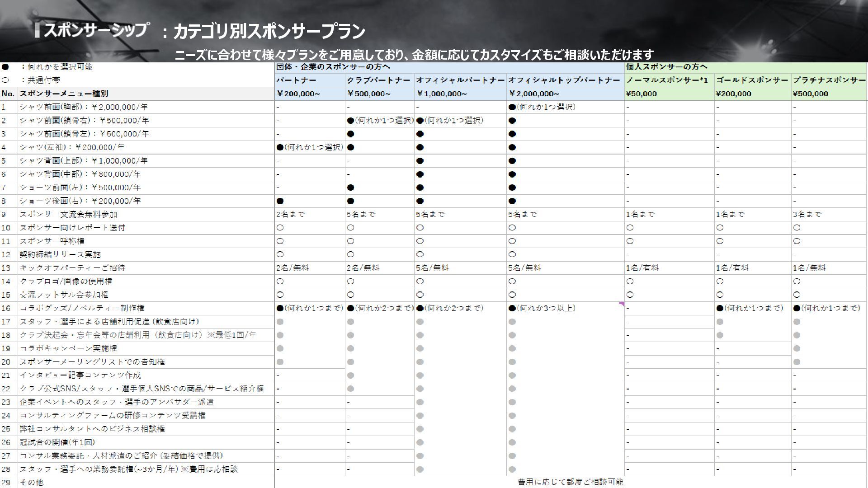The image size is (868, 488).
Task: Select the 1名/無料 cell under プラチナスポンサー
Action: pos(809,268)
